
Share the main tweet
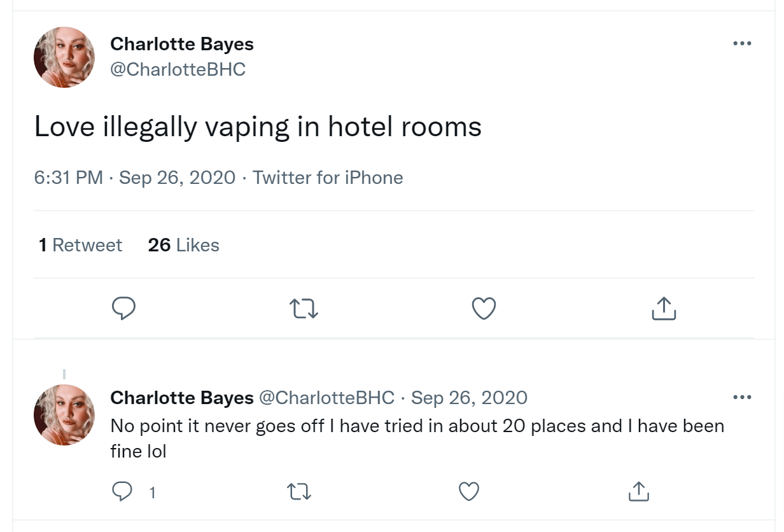664,309
